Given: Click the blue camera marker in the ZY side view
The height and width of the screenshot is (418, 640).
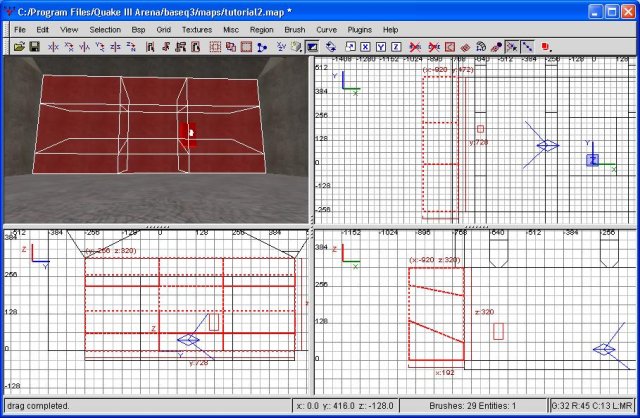Looking at the screenshot, I should tap(188, 340).
